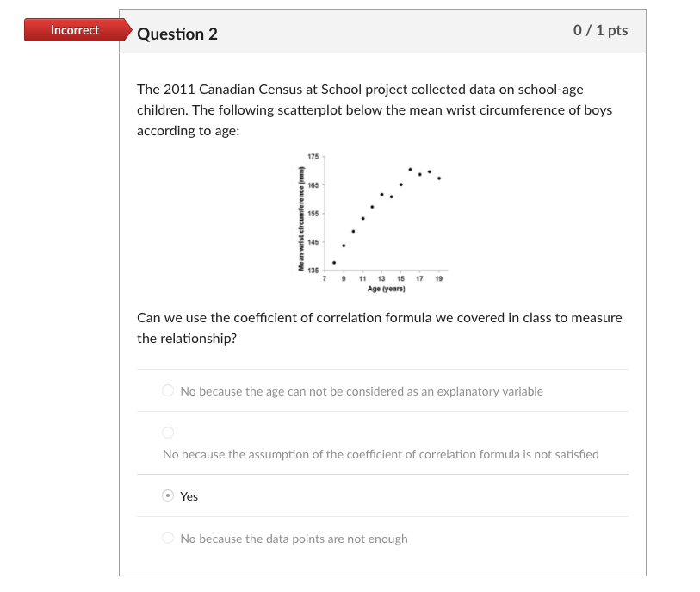Click the Age (years) axis label on chart
This screenshot has width=700, height=592.
(x=385, y=290)
